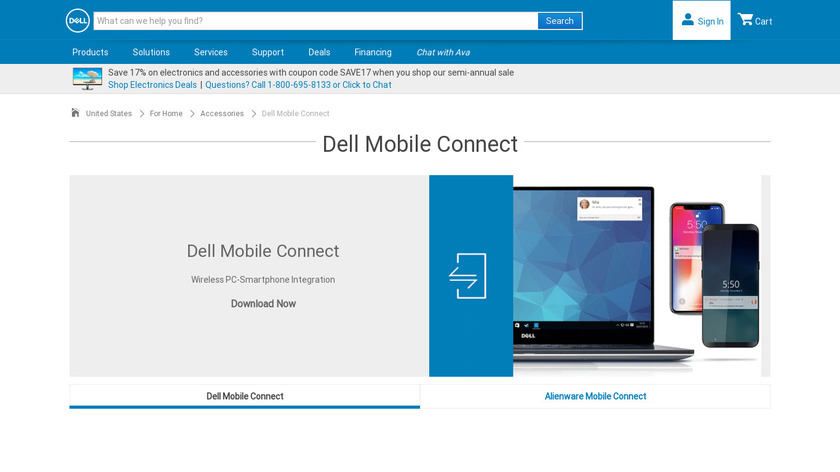
Task: Select the Dell Mobile Connect tab
Action: (245, 396)
